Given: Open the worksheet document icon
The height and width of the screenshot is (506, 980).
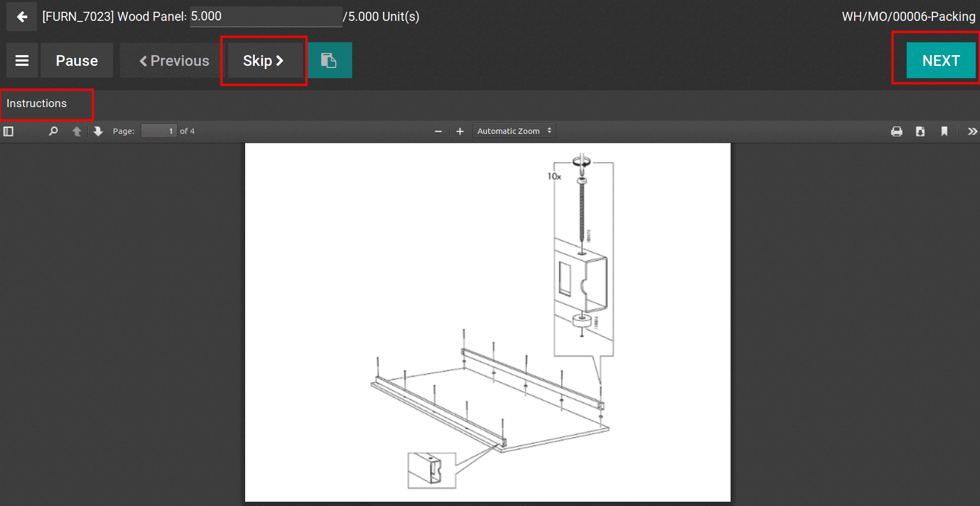Looking at the screenshot, I should click(329, 61).
